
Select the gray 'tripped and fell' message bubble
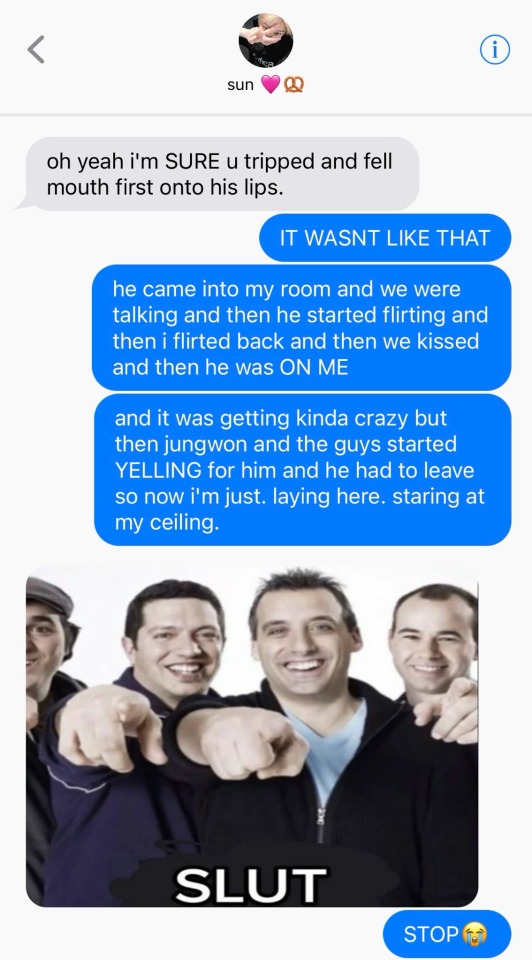(218, 174)
